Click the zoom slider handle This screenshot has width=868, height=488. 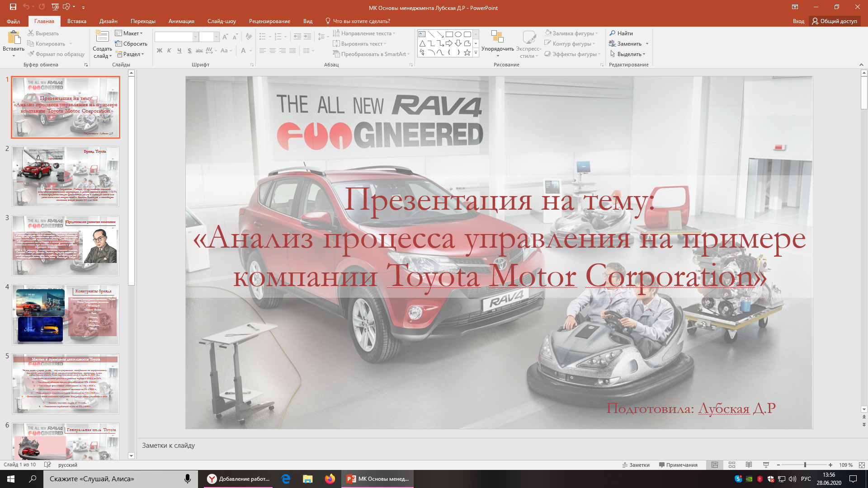(805, 465)
